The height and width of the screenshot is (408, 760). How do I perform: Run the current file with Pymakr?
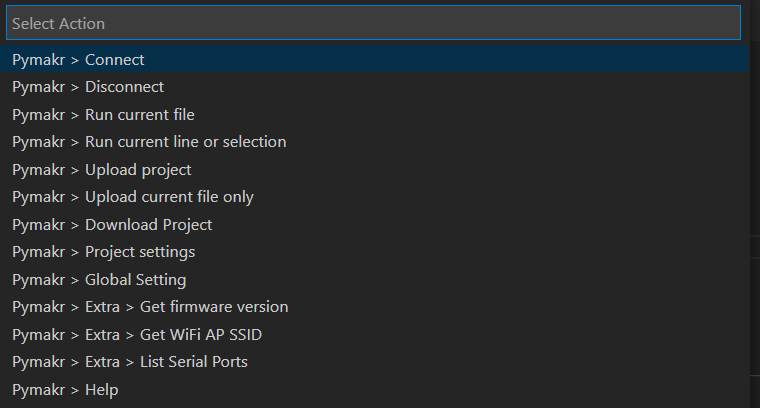pyautogui.click(x=103, y=115)
